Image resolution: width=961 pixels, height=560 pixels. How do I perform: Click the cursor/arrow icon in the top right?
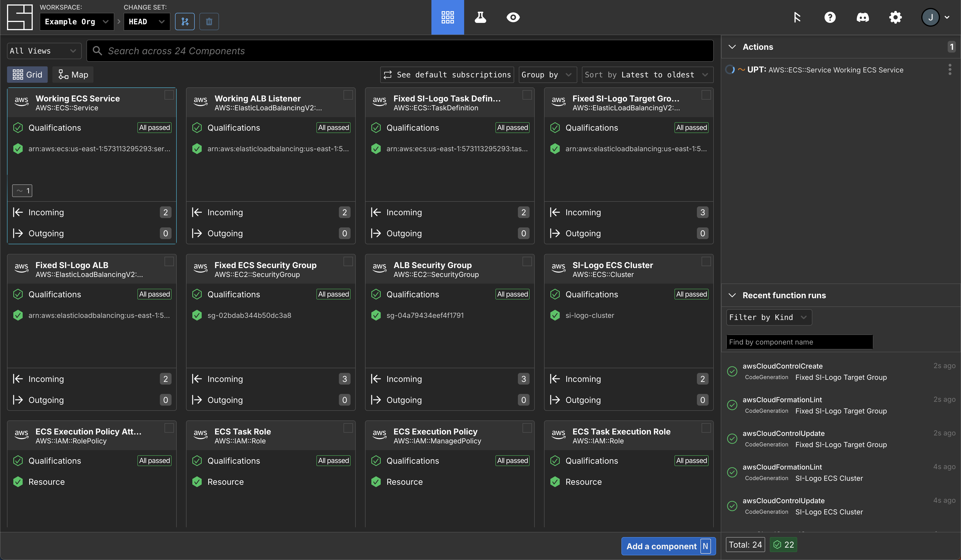click(x=797, y=17)
